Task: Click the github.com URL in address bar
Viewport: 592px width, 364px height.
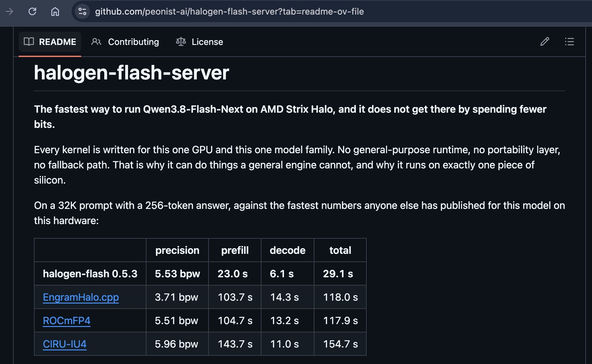Action: tap(229, 12)
